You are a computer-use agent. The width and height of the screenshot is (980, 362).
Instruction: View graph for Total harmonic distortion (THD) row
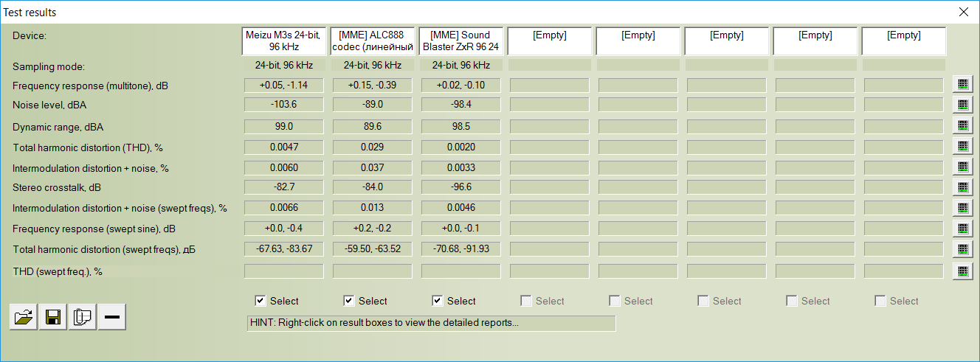click(x=962, y=146)
